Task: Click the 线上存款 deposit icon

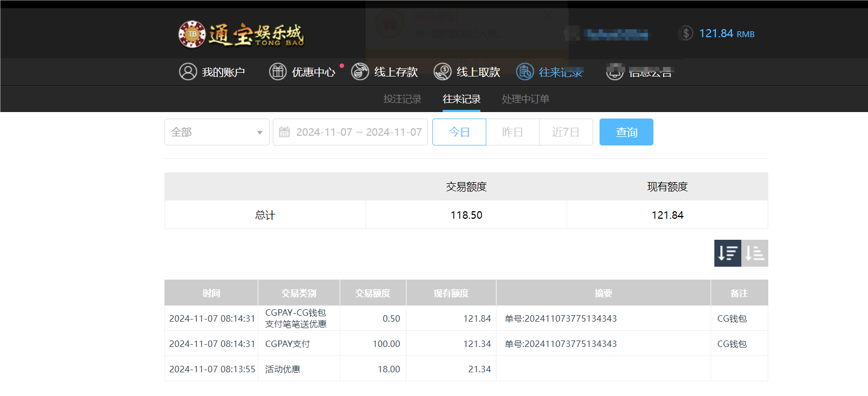Action: click(360, 72)
